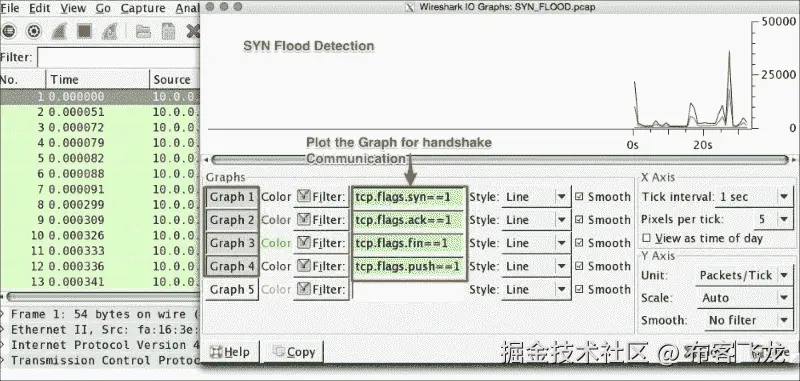
Task: Open the Y Axis Scale dropdown
Action: point(744,298)
